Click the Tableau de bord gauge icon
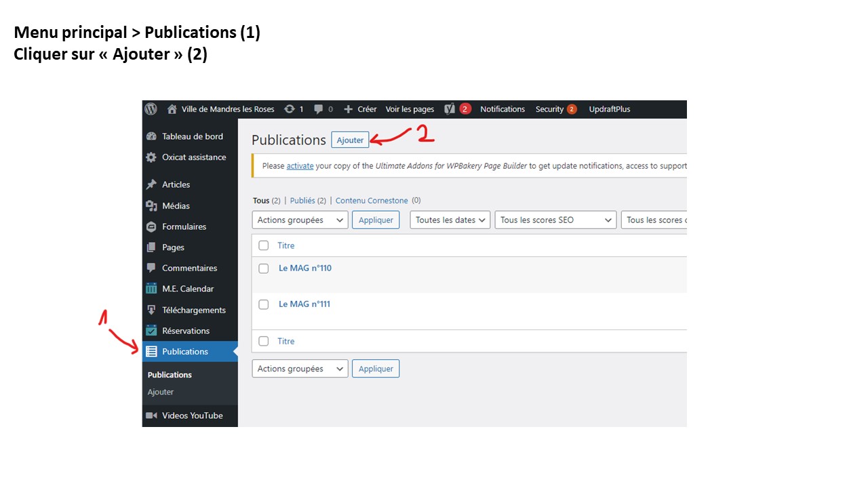 click(x=151, y=136)
